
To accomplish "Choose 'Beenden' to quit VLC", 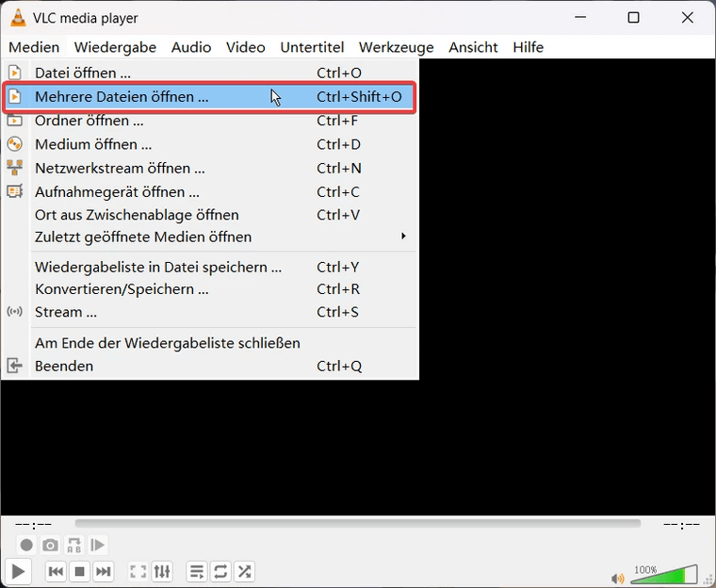I will coord(209,366).
